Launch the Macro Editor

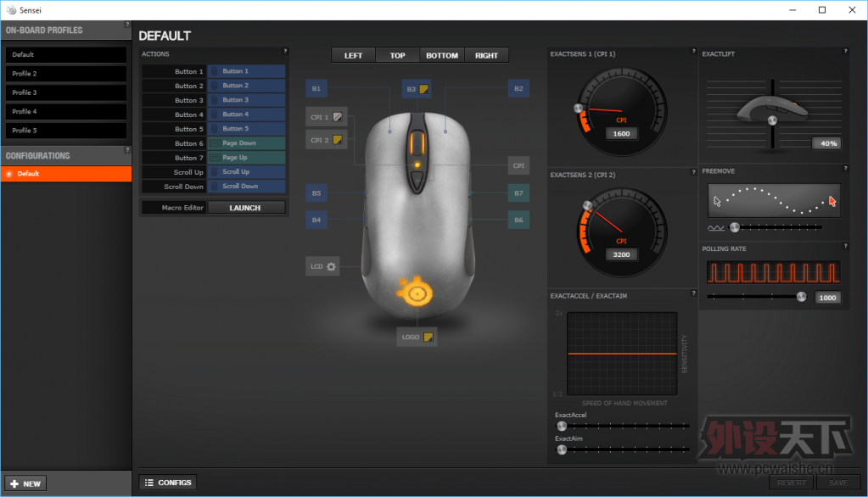coord(246,208)
